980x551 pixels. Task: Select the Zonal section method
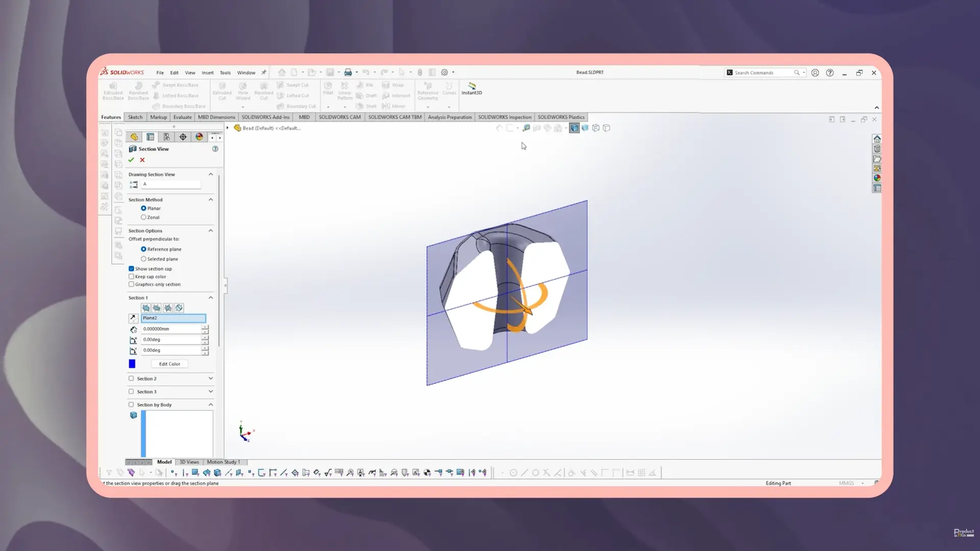coord(144,217)
